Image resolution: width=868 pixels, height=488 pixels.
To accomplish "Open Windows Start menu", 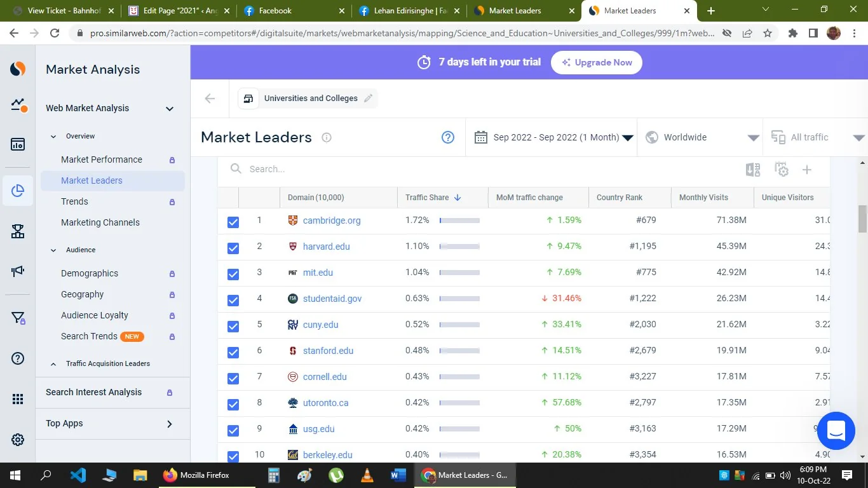I will 15,475.
